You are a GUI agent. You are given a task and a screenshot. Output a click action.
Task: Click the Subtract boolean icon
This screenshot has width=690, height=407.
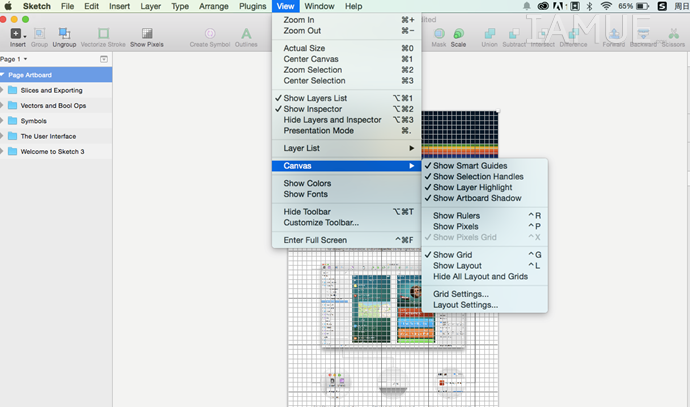pyautogui.click(x=514, y=33)
